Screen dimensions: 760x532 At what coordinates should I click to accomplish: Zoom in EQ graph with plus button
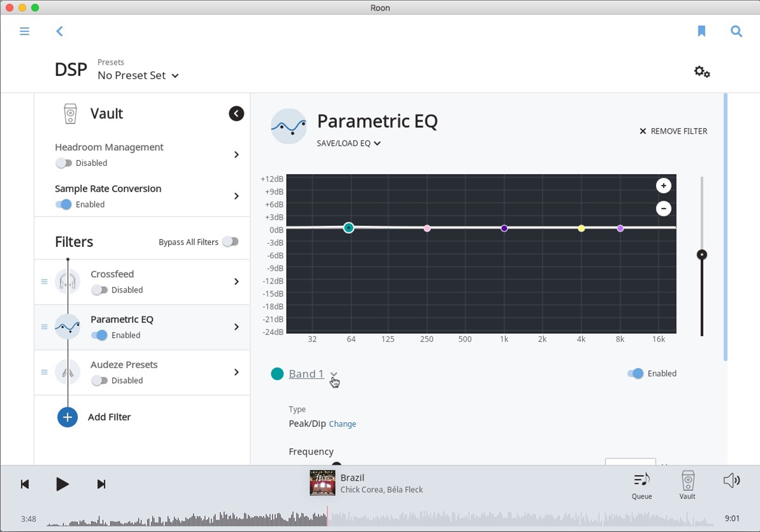tap(663, 186)
